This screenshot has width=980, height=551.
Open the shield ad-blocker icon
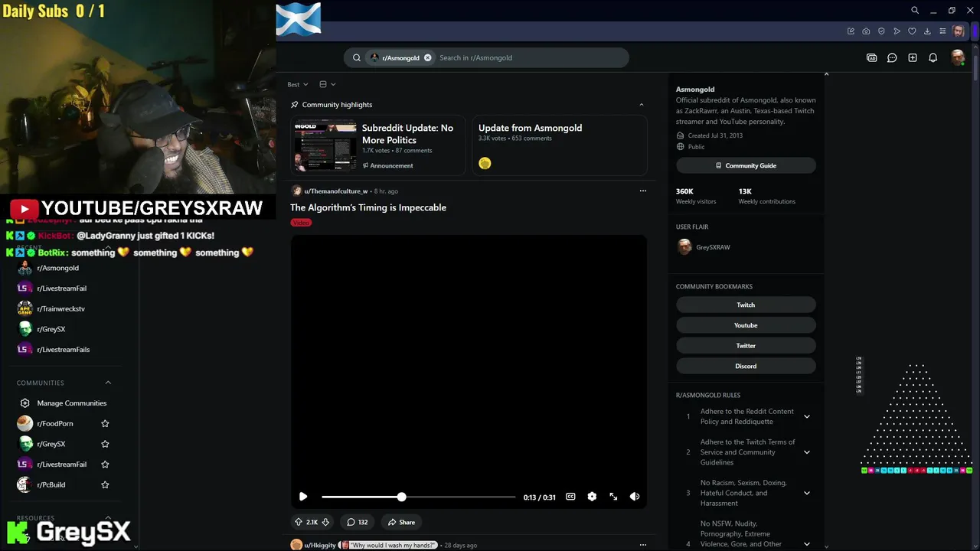(x=881, y=31)
